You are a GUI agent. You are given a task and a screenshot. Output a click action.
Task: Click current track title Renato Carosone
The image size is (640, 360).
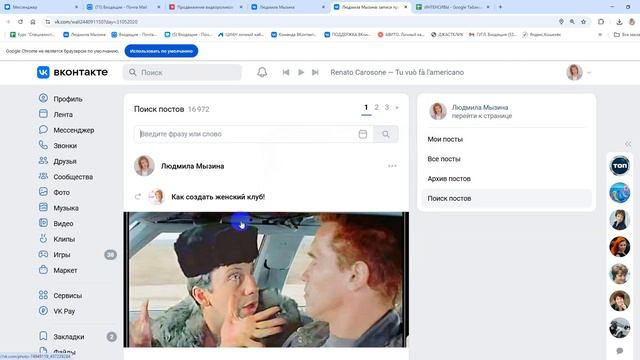click(x=397, y=72)
